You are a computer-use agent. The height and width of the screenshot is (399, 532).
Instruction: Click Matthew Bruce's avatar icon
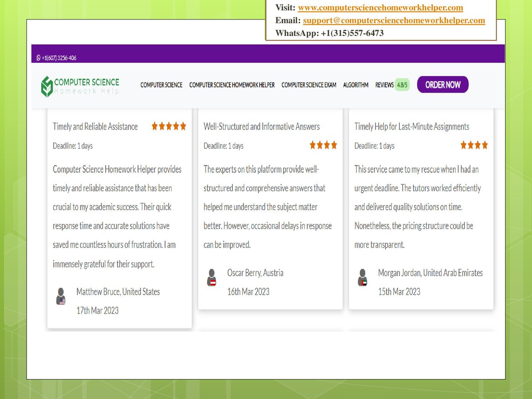(61, 296)
